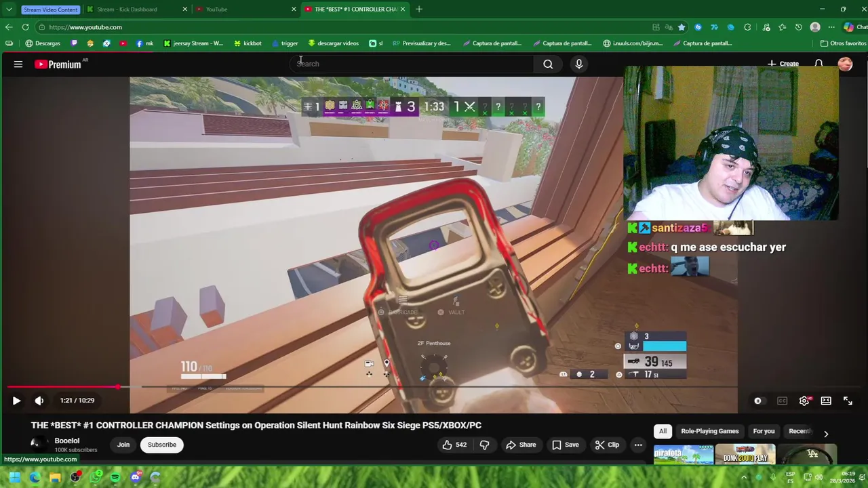Join the Booelol channel membership
The image size is (868, 488).
point(123,445)
